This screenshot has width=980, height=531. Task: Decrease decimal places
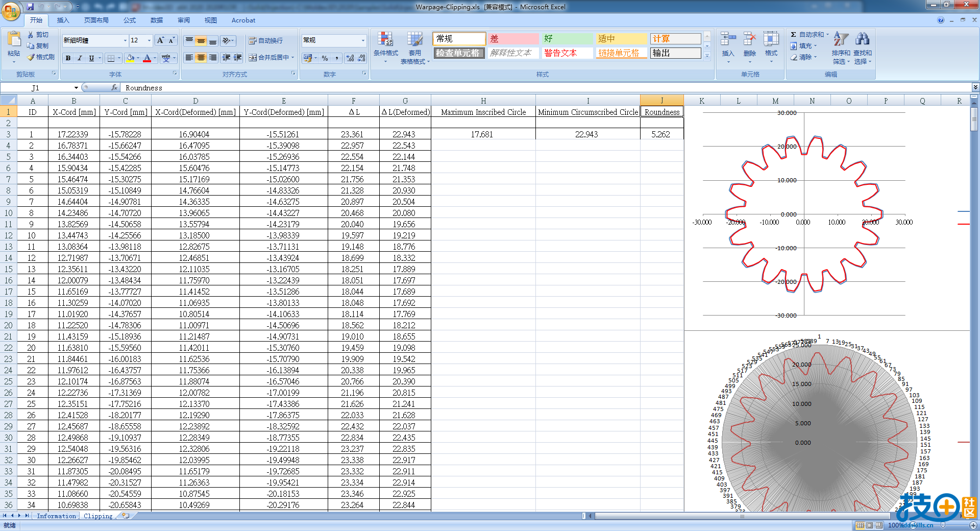point(362,58)
